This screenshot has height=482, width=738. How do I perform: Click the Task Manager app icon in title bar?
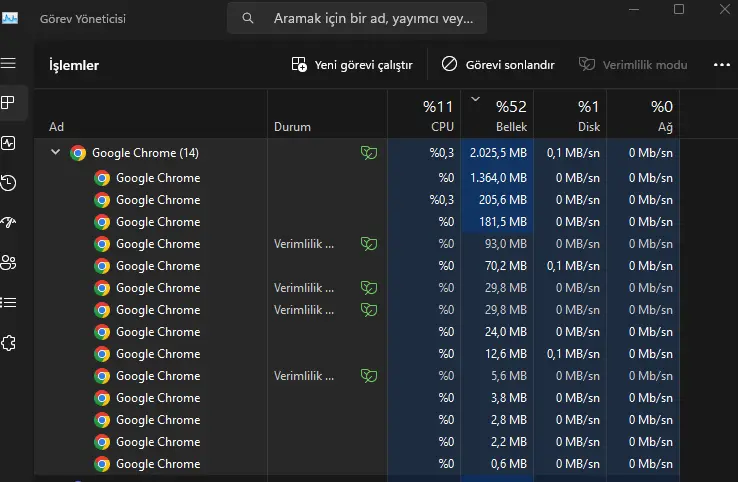(10, 18)
